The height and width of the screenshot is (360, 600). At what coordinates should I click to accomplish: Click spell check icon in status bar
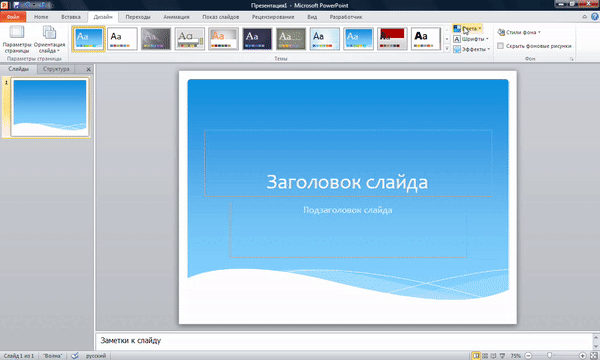(75, 356)
